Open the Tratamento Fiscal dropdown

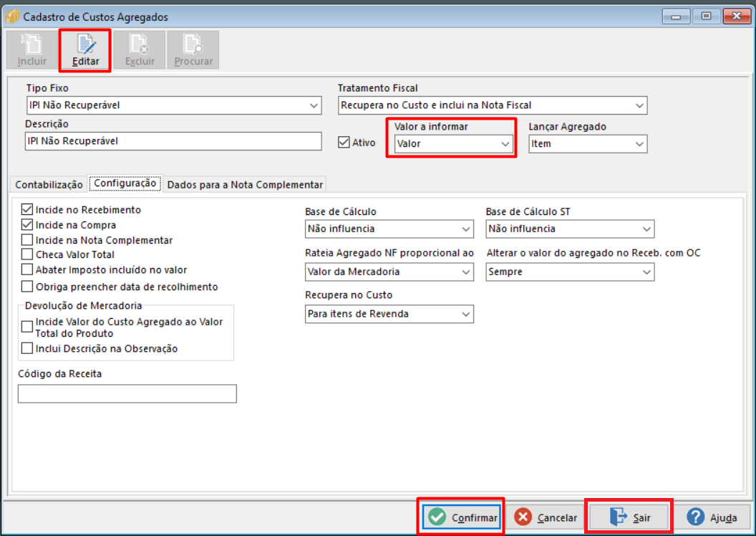click(493, 105)
